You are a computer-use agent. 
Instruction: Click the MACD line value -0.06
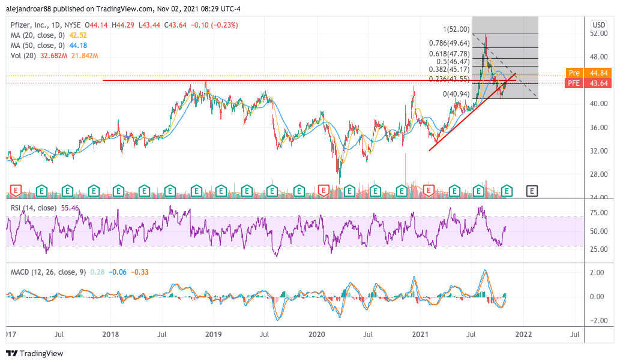pos(118,272)
